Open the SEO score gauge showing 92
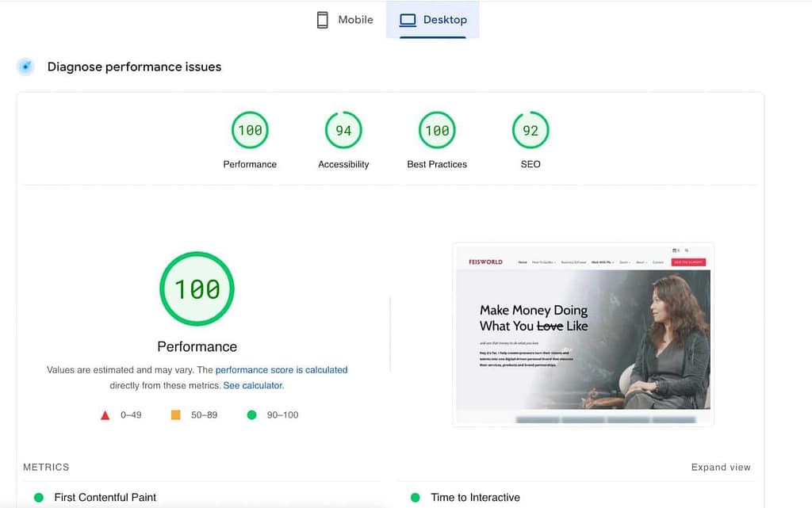812x508 pixels. (530, 131)
